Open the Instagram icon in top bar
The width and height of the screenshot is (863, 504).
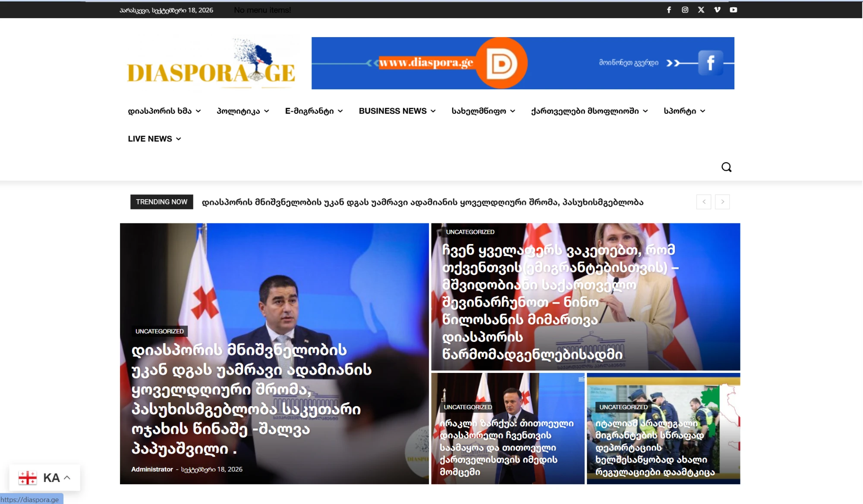click(685, 10)
